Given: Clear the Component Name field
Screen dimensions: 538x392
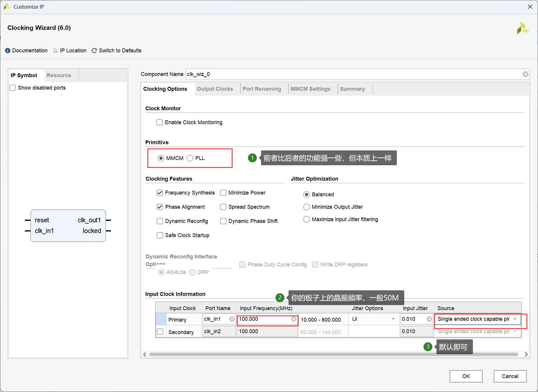Looking at the screenshot, I should click(525, 74).
